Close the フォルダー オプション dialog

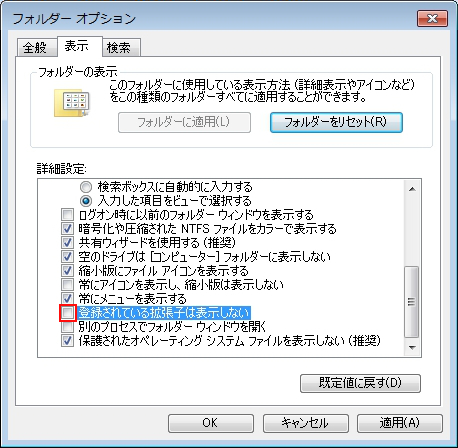[432, 18]
